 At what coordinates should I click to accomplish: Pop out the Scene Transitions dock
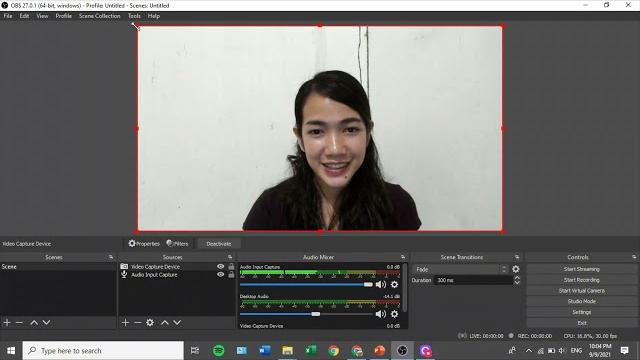tap(517, 257)
